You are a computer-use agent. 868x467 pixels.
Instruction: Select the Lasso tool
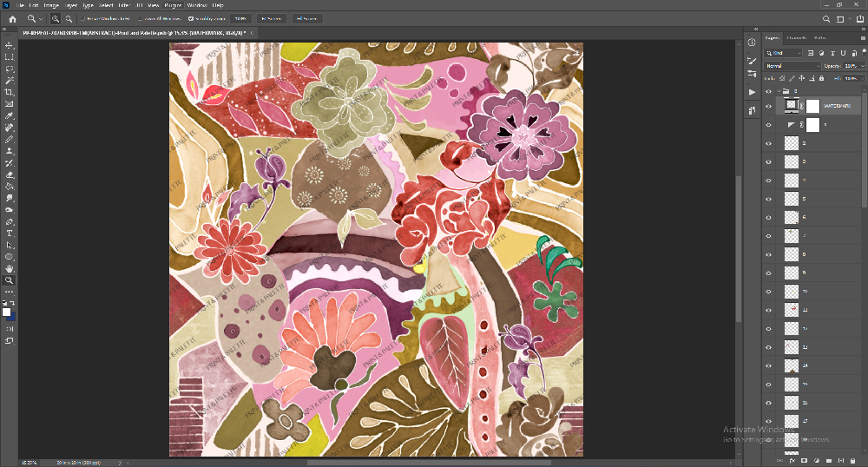10,69
